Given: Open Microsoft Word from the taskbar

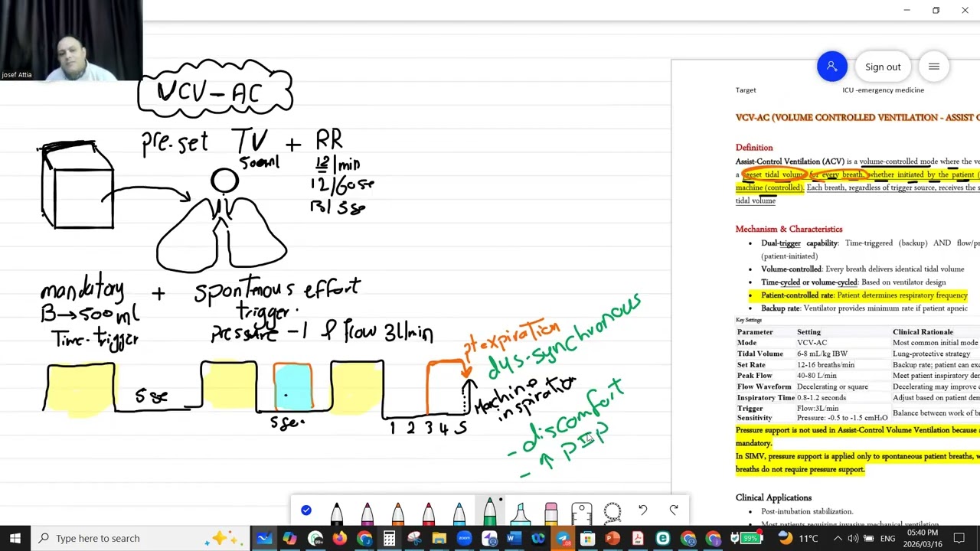Looking at the screenshot, I should click(514, 538).
